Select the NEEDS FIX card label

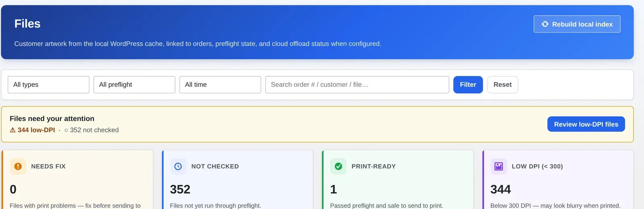point(48,166)
